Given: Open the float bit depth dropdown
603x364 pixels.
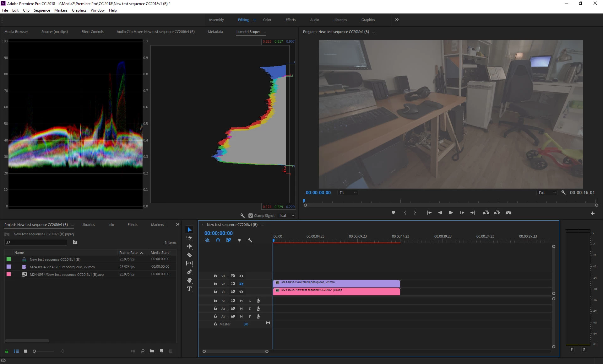Looking at the screenshot, I should click(286, 216).
